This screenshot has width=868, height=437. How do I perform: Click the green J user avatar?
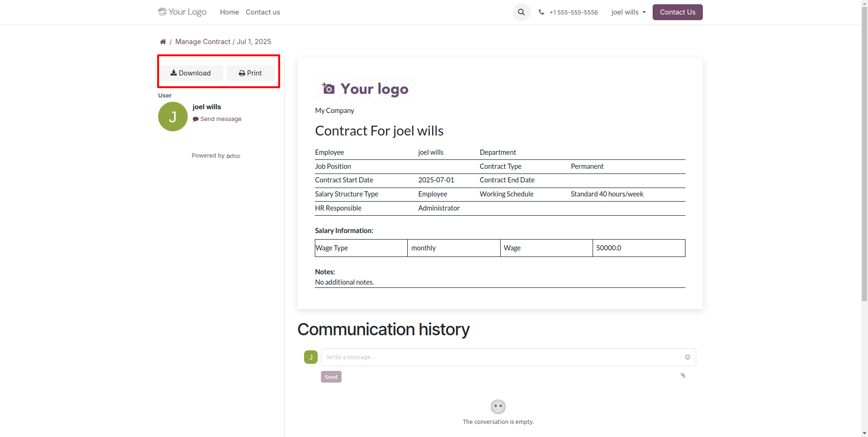pyautogui.click(x=173, y=117)
